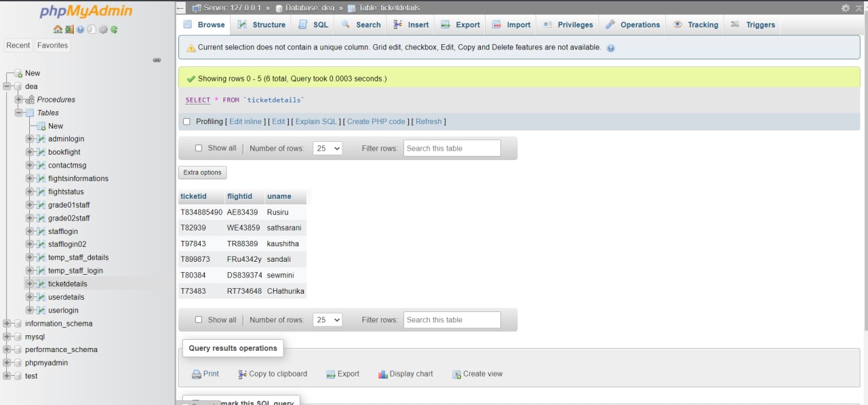
Task: Open the Operations tab
Action: click(631, 24)
